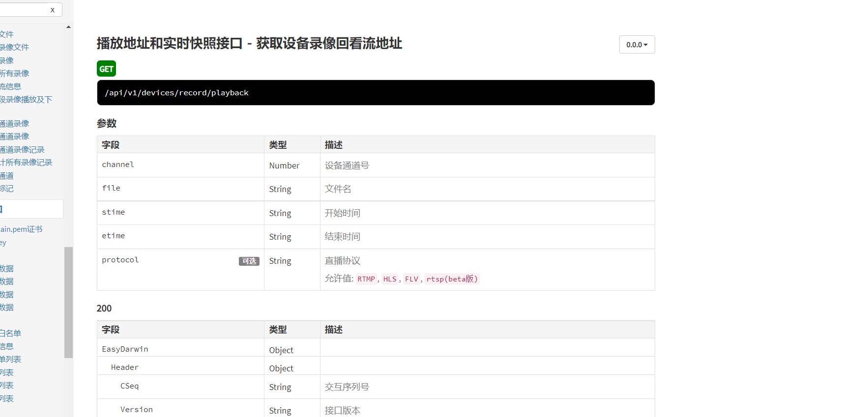868x417 pixels.
Task: Open the 录像播放及下 sidebar link
Action: (x=26, y=99)
